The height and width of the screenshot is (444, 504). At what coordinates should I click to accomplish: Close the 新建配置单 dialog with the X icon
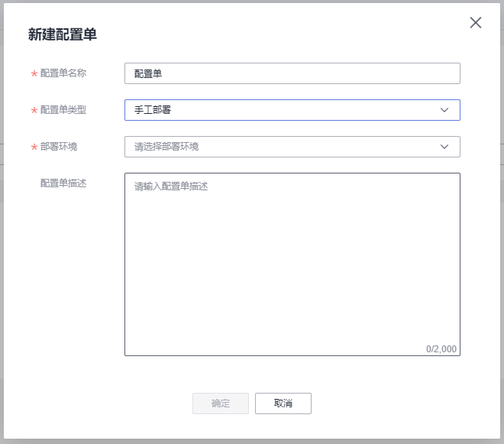(476, 23)
